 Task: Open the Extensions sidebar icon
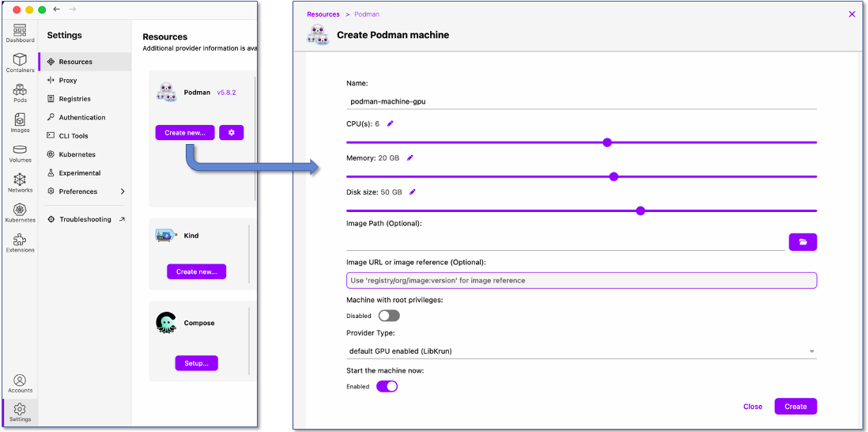coord(20,243)
